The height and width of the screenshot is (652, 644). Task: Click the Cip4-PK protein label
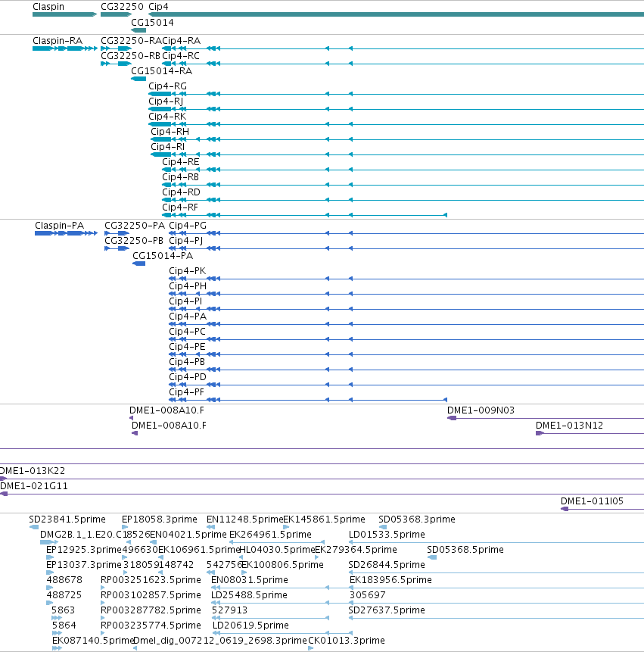pyautogui.click(x=187, y=270)
